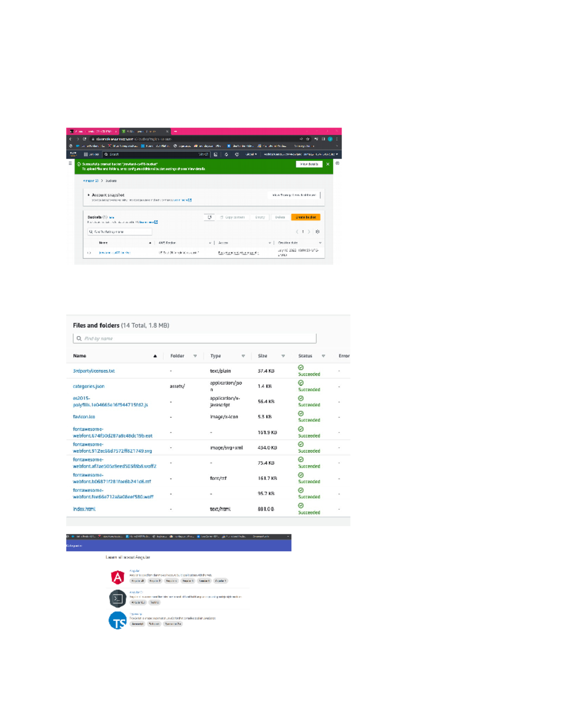This screenshot has height=728, width=563.
Task: Click the Typescript tag chip on TypeScript card
Action: tap(154, 623)
